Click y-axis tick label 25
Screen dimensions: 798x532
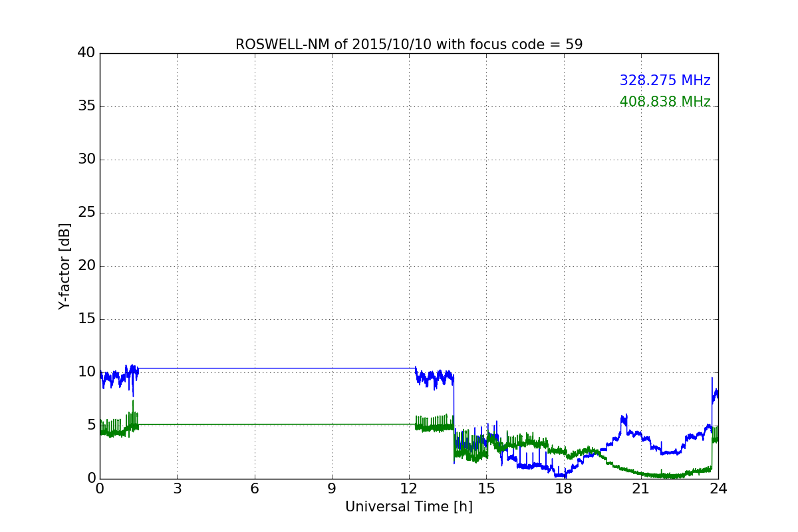pos(86,213)
